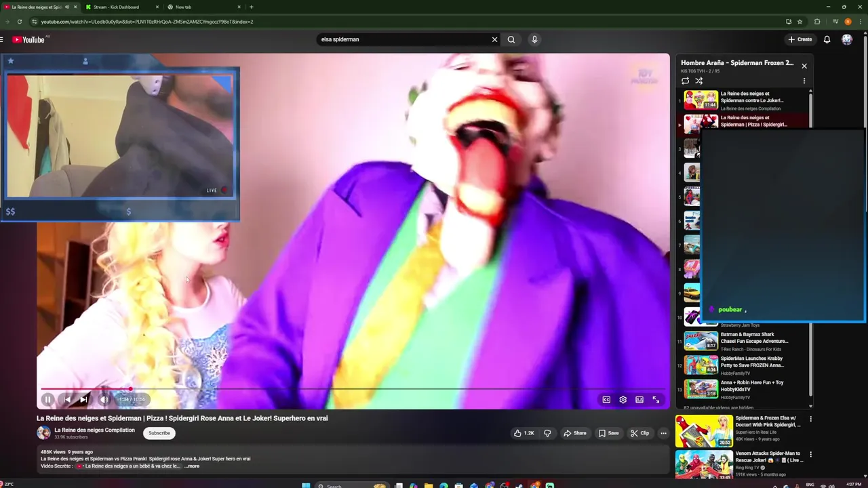Mute the video volume

pos(104,399)
